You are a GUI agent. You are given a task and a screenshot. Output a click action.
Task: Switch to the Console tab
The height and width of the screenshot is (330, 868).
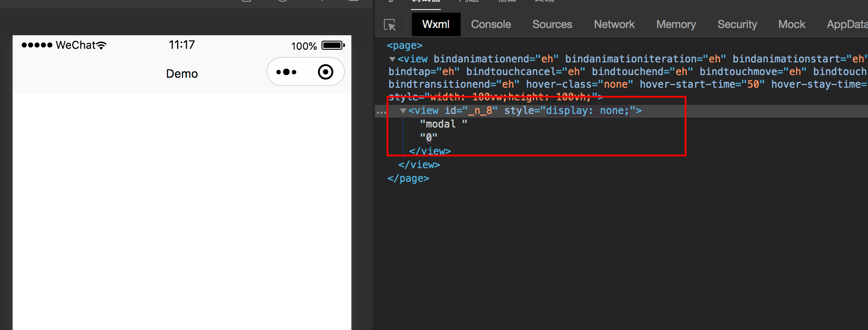click(x=491, y=24)
